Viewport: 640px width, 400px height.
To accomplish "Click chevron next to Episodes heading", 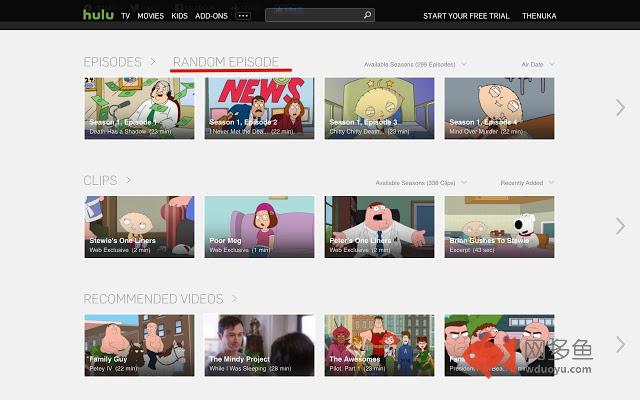I will [153, 62].
